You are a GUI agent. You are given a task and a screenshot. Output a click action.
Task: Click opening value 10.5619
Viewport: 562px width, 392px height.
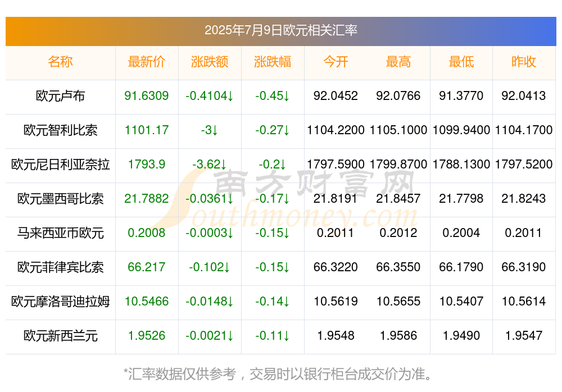coord(336,302)
